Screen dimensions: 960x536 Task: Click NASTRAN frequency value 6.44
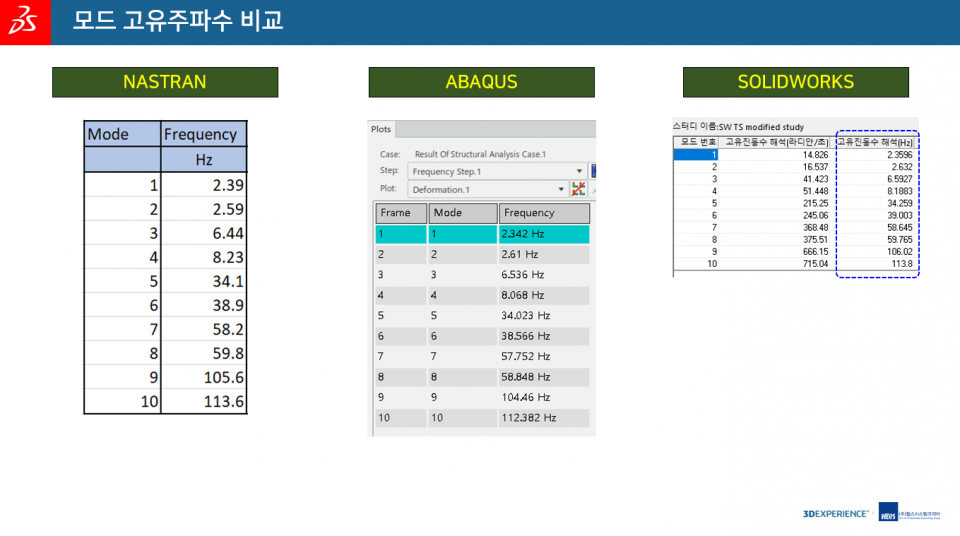tap(228, 233)
